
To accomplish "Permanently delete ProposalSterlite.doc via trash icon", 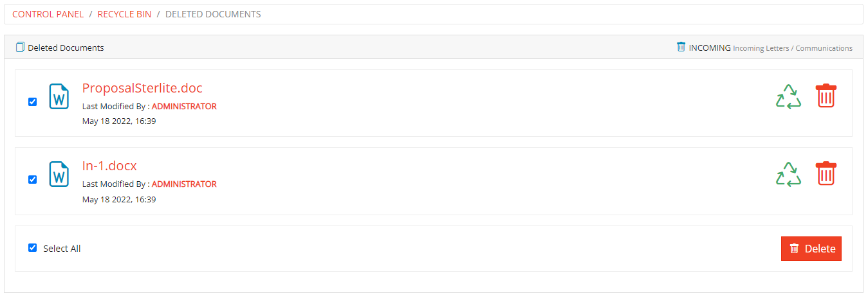I will pos(826,96).
